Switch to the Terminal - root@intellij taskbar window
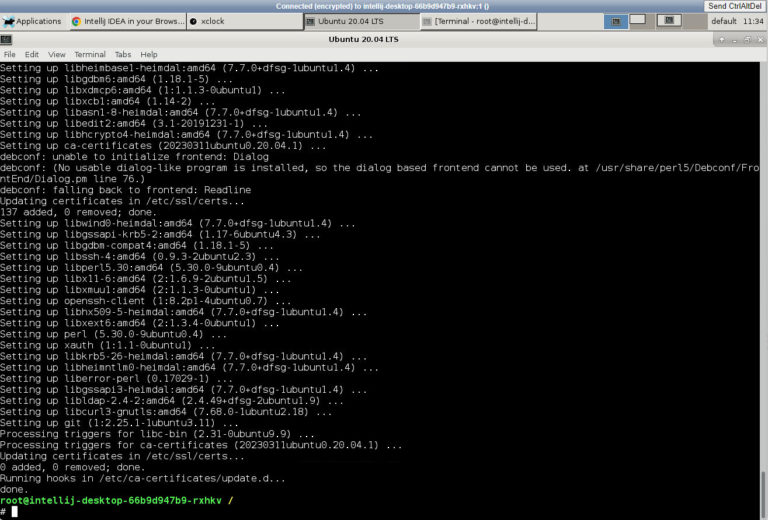The height and width of the screenshot is (520, 768). coord(479,22)
